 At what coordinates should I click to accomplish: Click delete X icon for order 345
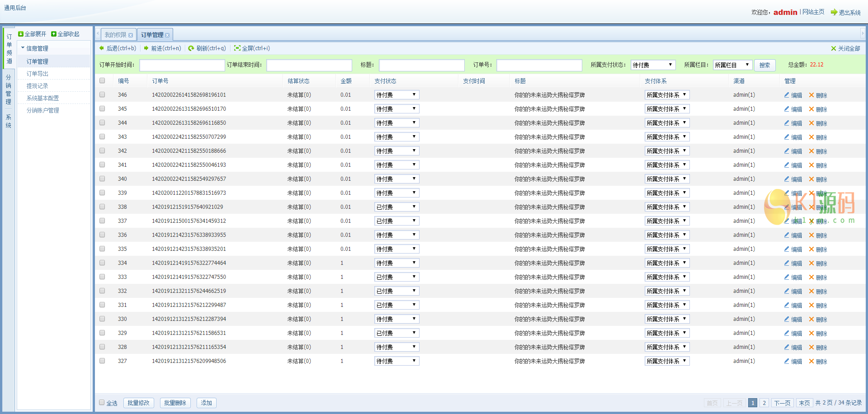click(x=811, y=109)
